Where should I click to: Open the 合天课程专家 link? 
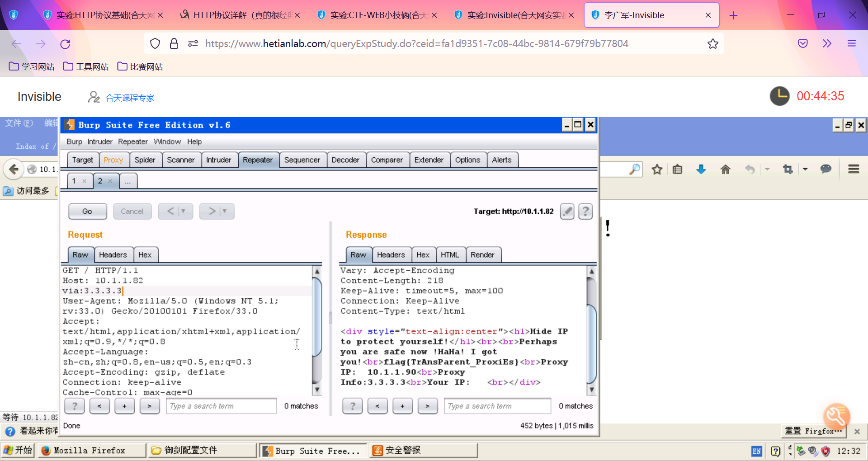pyautogui.click(x=130, y=98)
